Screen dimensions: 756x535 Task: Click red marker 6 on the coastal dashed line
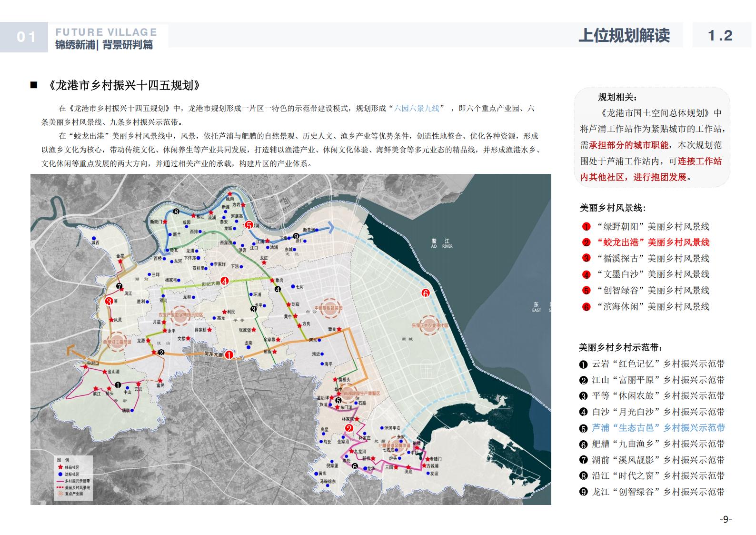[x=426, y=293]
